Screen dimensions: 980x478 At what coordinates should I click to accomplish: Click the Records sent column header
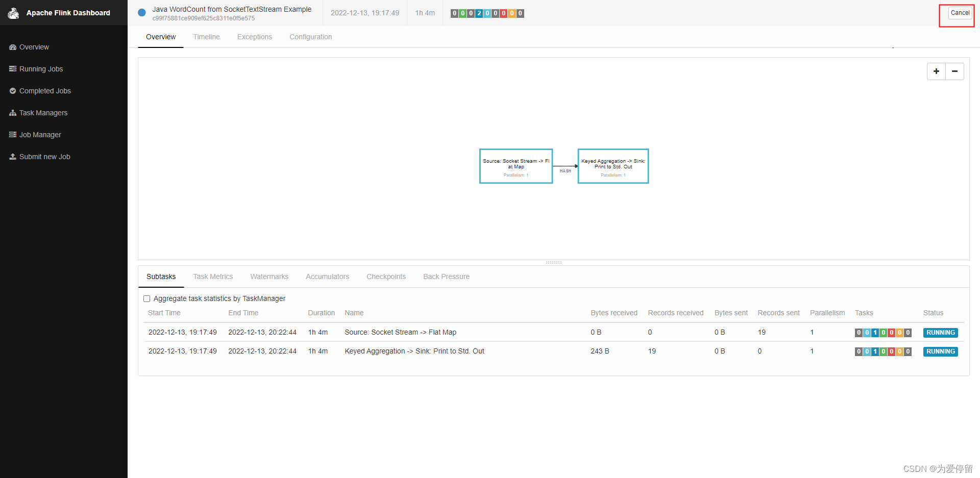pyautogui.click(x=778, y=313)
